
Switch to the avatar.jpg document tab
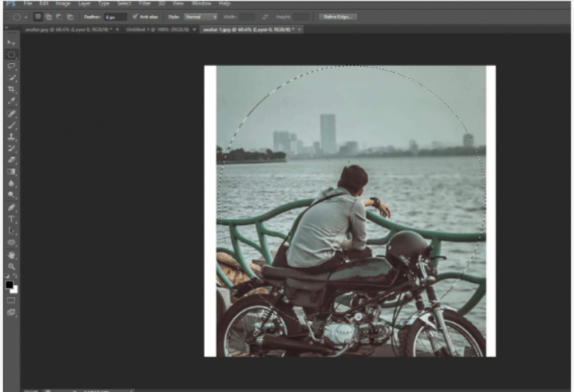pyautogui.click(x=69, y=29)
